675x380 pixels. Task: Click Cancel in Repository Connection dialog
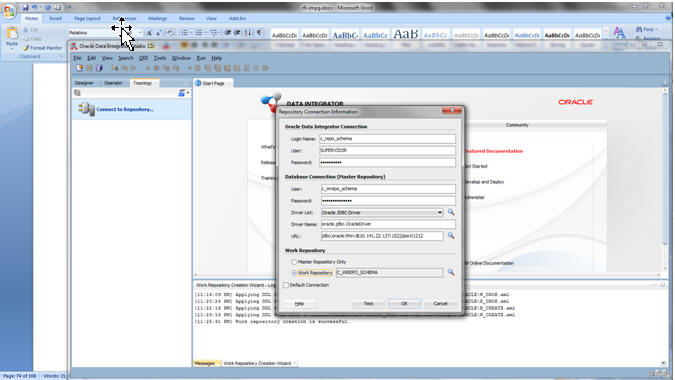(440, 303)
